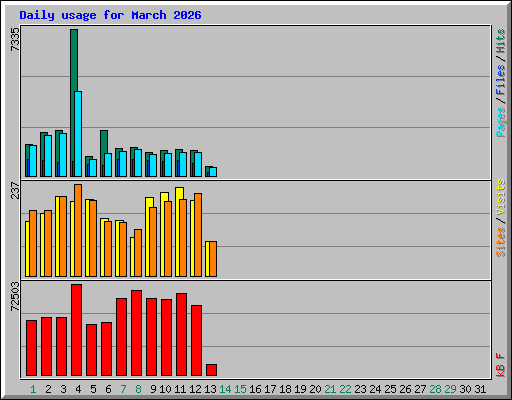Click the 'Pages' legend label
The width and height of the screenshot is (512, 400).
(x=501, y=122)
